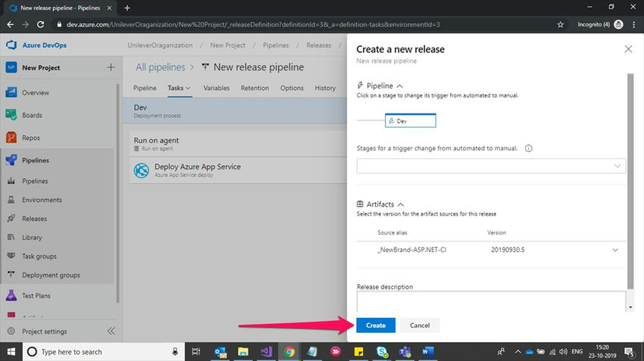Collapse the Pipeline section
Screen dimensions: 644x361
coord(399,86)
